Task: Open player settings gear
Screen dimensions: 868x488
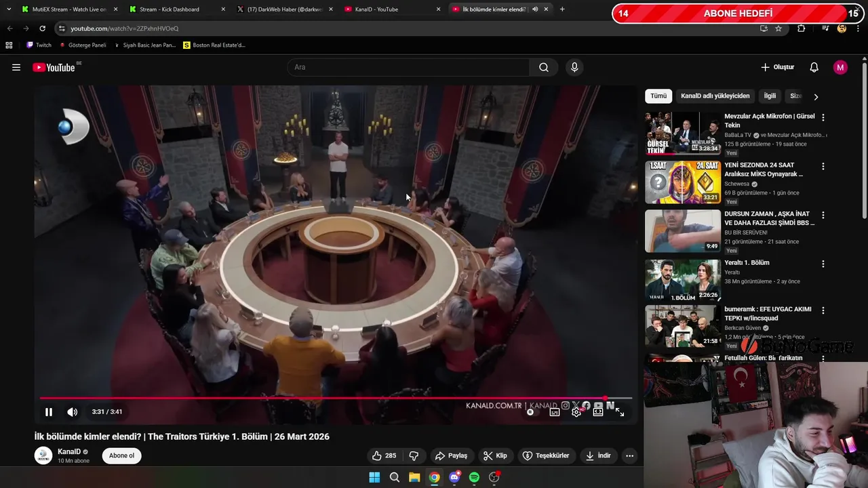Action: [576, 412]
